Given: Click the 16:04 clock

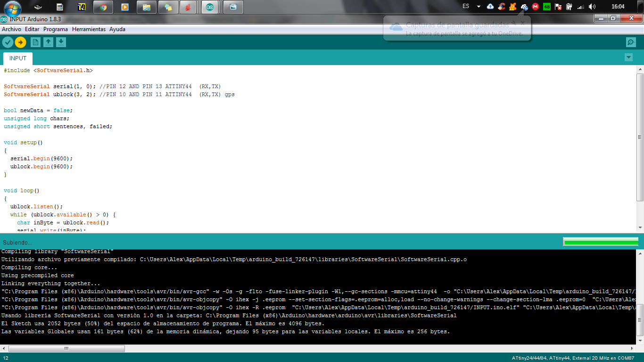Looking at the screenshot, I should tap(618, 7).
